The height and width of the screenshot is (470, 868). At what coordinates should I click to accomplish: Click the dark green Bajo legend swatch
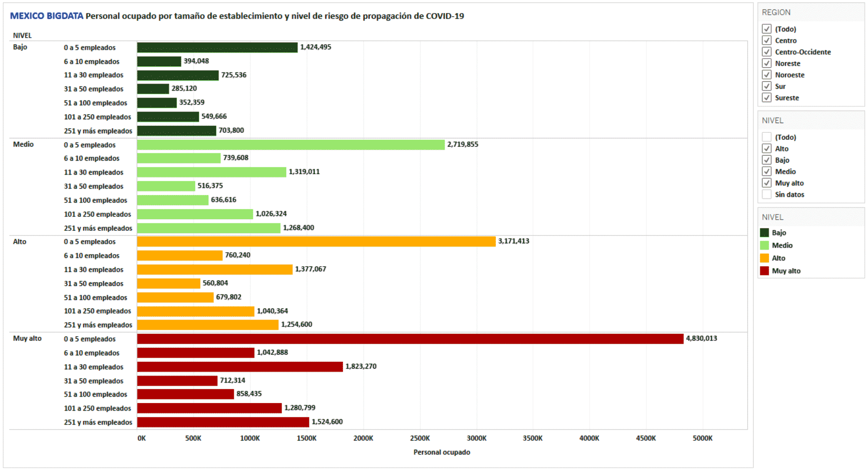[x=764, y=232]
